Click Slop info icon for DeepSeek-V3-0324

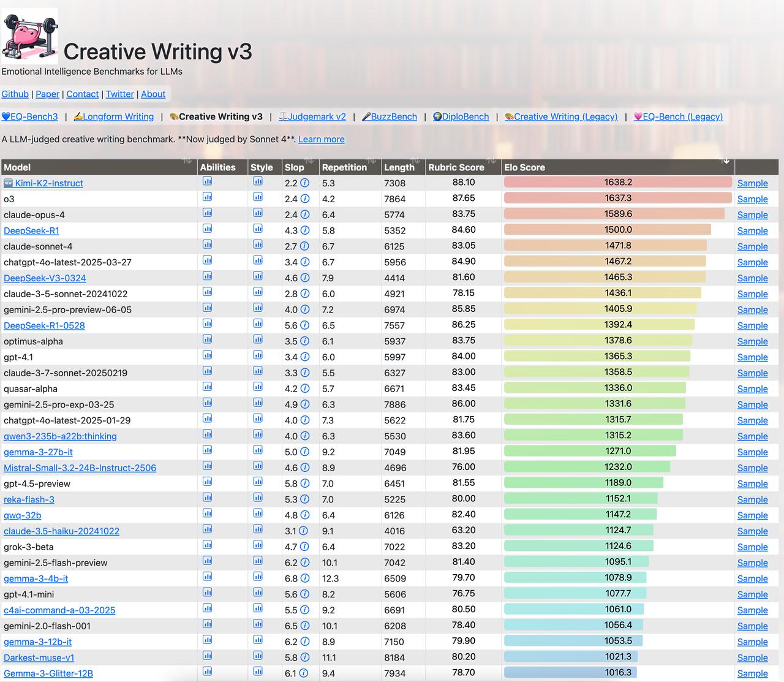[305, 278]
